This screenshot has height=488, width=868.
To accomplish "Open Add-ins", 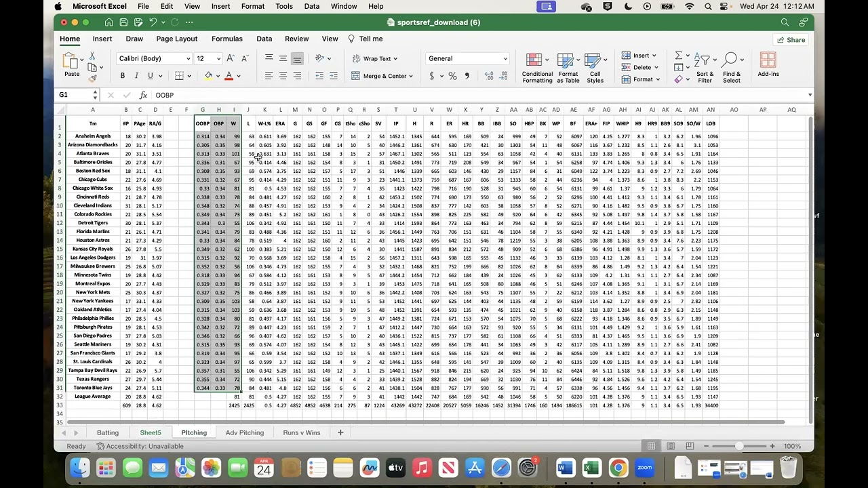I will point(768,65).
